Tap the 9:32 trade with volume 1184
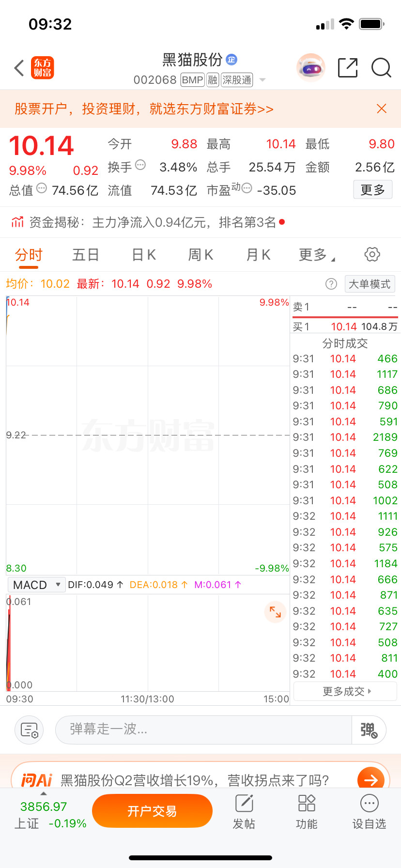 click(x=345, y=563)
